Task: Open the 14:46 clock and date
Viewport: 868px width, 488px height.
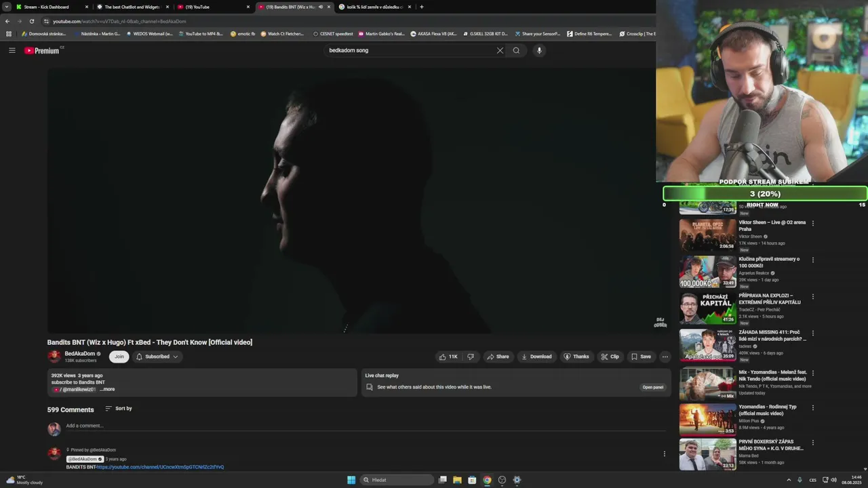Action: pos(852,480)
